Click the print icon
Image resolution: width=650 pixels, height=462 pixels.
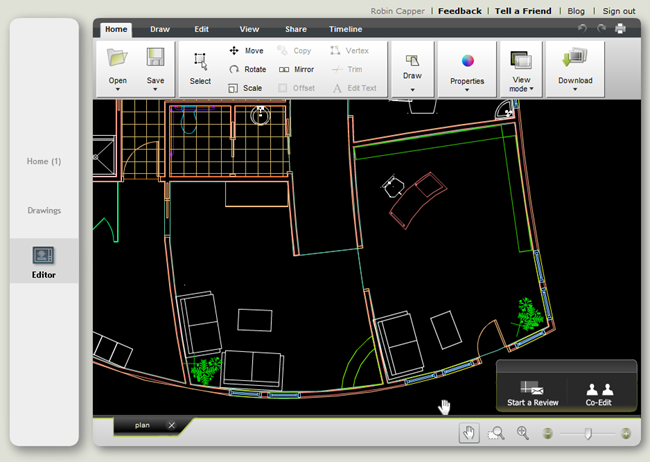[621, 29]
